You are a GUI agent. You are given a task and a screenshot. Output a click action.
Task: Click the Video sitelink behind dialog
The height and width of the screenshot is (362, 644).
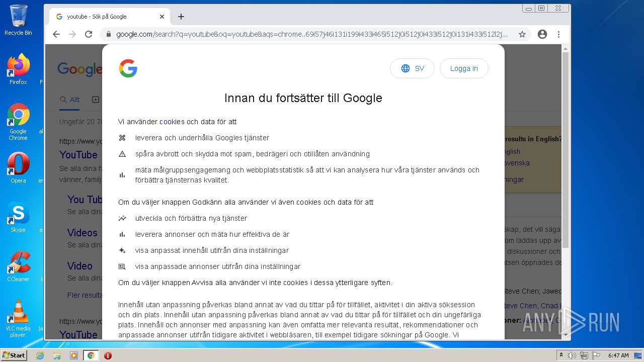click(80, 266)
